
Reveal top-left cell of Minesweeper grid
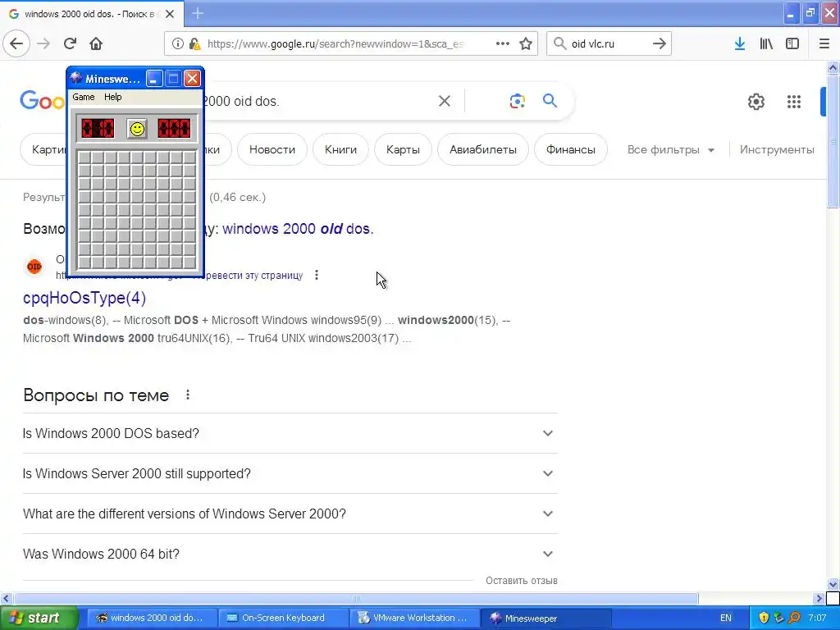coord(84,157)
